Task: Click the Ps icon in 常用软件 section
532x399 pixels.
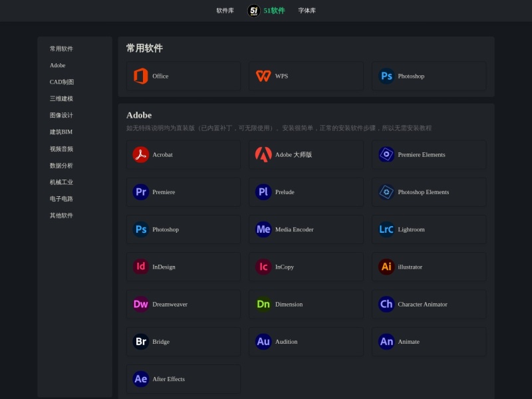Action: 386,76
